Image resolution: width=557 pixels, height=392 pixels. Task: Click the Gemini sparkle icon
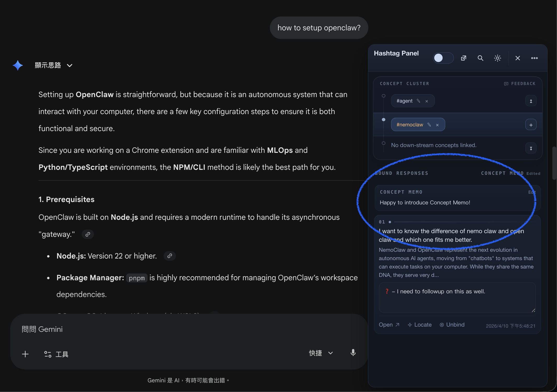click(18, 65)
